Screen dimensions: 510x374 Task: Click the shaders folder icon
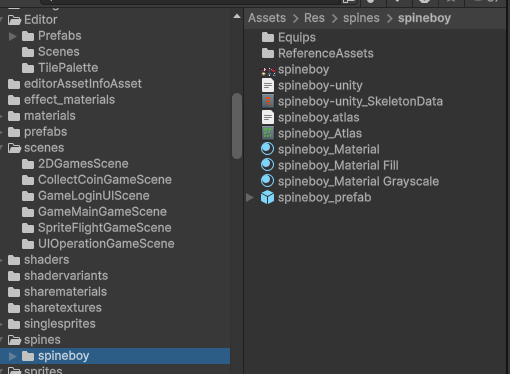pos(14,260)
